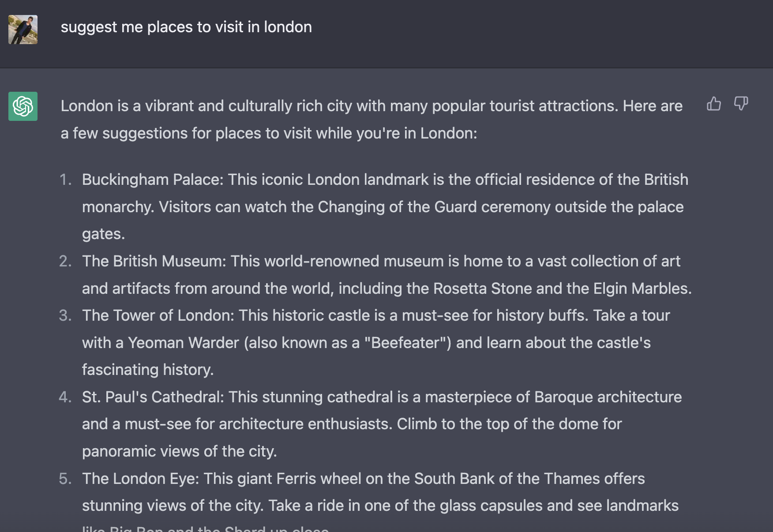Click "The London Eye" heading text
773x532 pixels.
(x=140, y=479)
